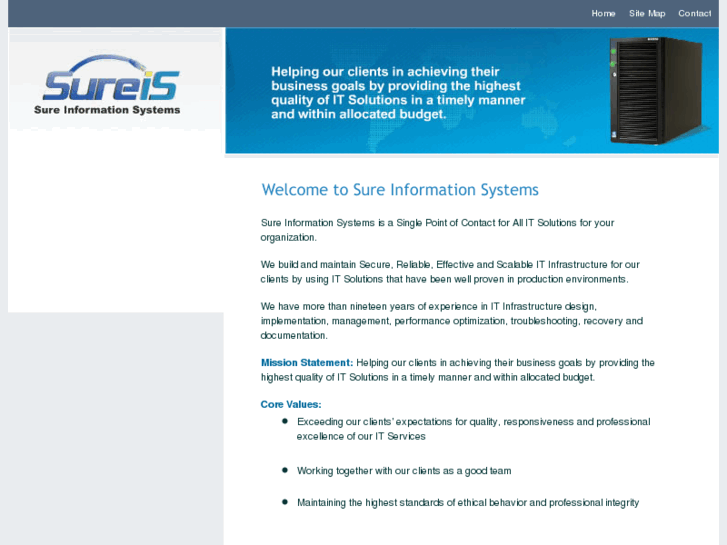Click paragraph starting 'Sure Information Systems is a Single Point'
The image size is (727, 545).
coord(437,230)
